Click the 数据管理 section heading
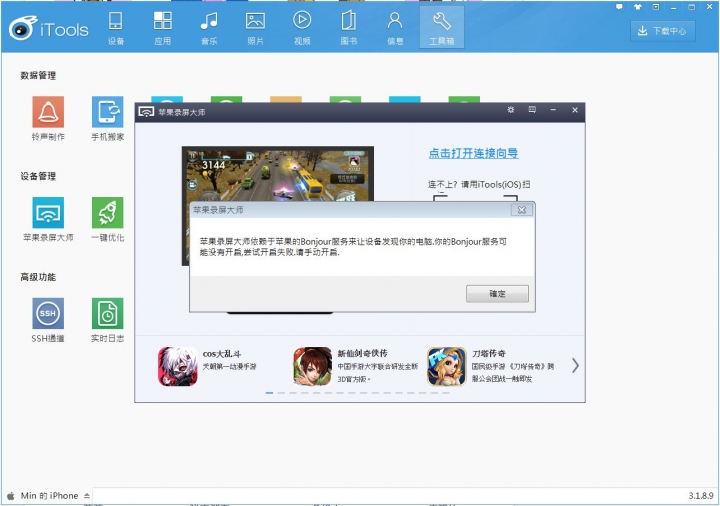The width and height of the screenshot is (720, 506). [38, 75]
